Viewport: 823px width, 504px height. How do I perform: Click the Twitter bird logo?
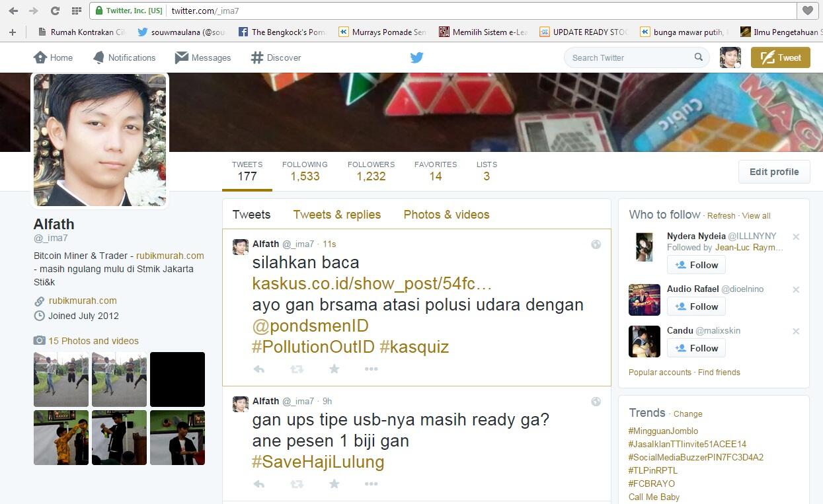click(416, 57)
